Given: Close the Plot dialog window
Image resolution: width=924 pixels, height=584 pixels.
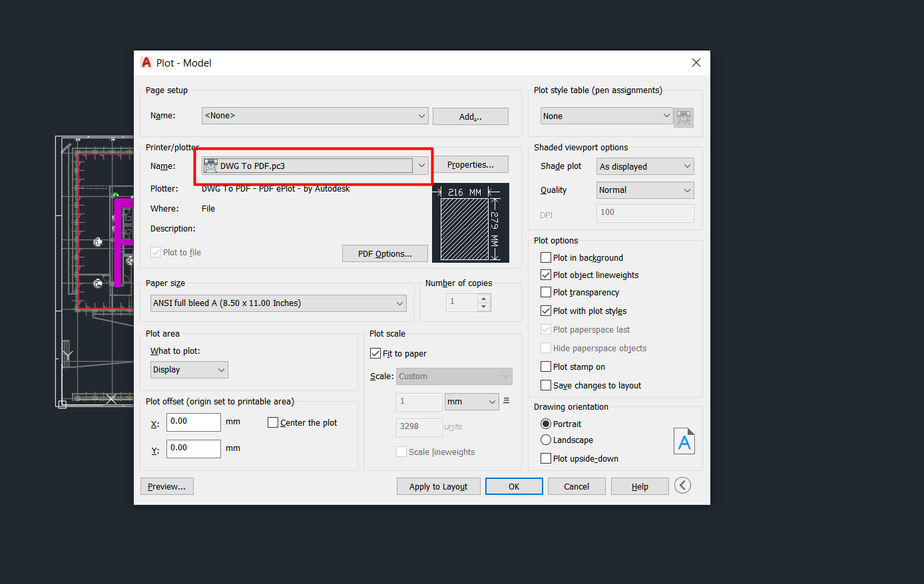Looking at the screenshot, I should [696, 63].
